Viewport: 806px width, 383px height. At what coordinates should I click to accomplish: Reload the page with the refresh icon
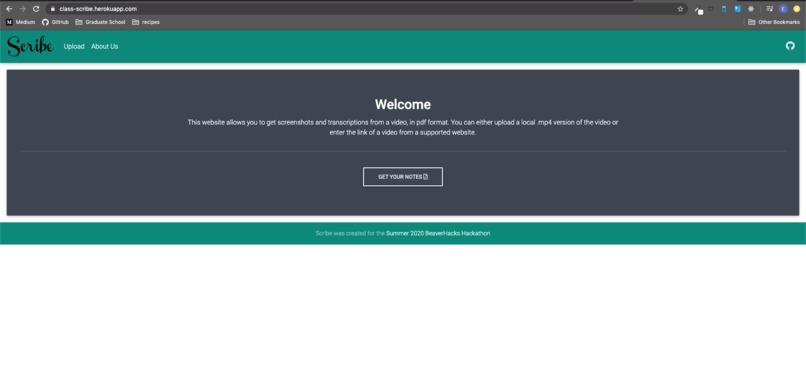click(36, 9)
